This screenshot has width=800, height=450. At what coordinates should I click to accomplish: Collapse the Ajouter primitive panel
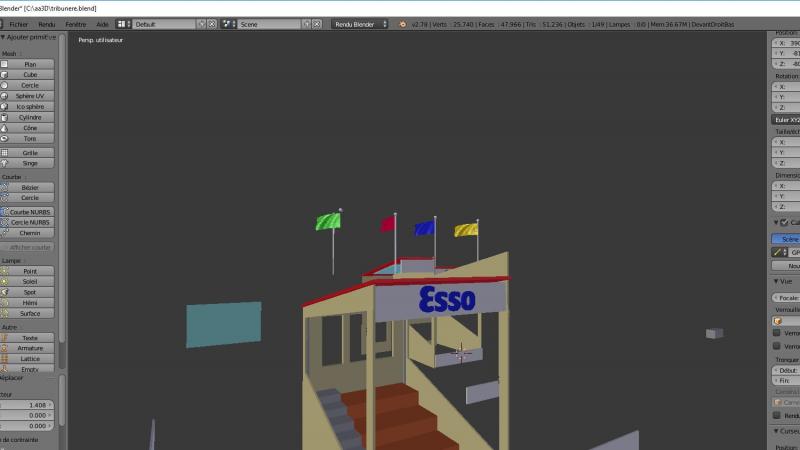point(4,36)
